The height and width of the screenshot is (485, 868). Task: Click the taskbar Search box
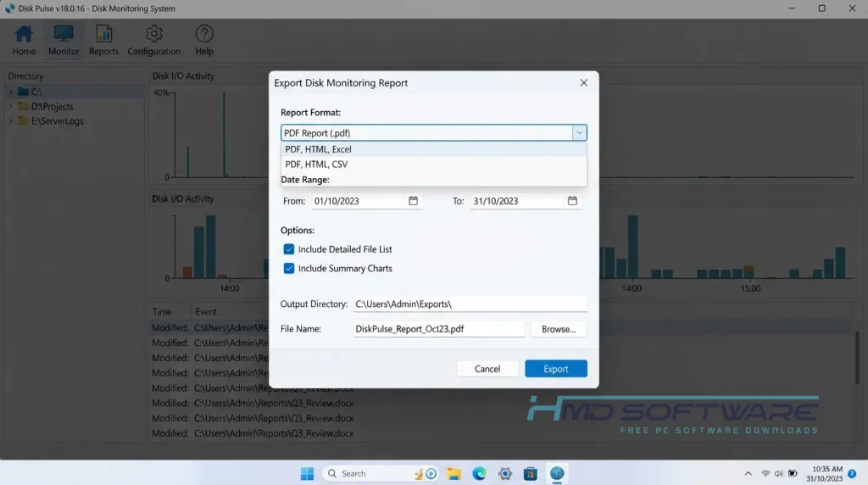point(381,473)
